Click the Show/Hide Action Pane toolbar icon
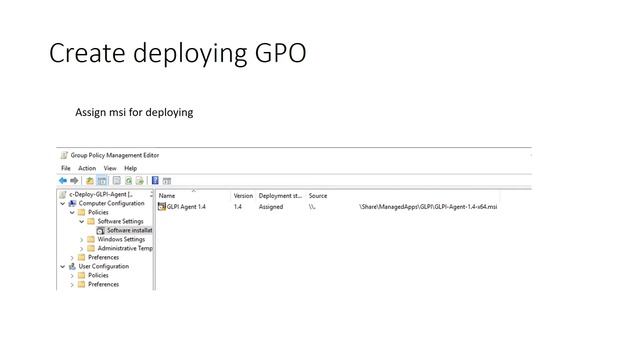The image size is (640, 360). click(x=167, y=181)
